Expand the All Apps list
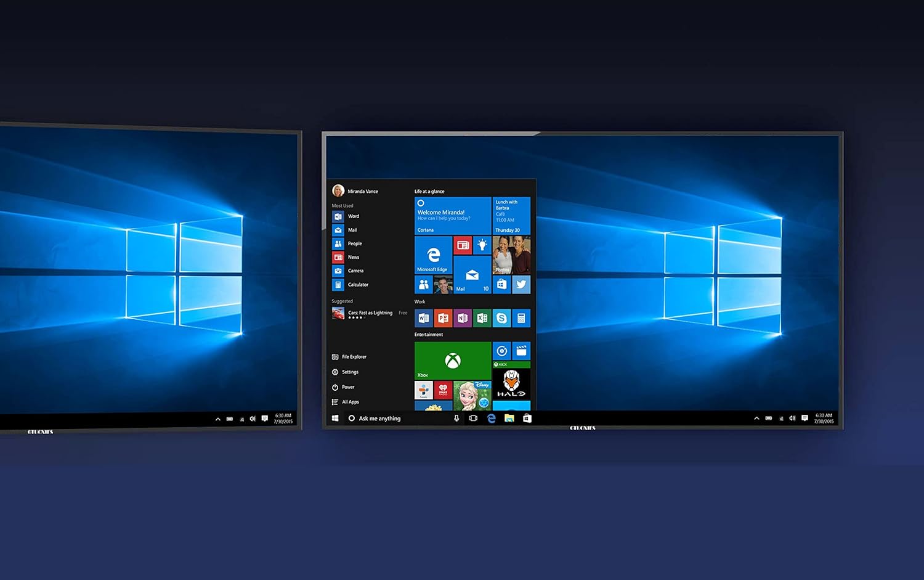This screenshot has width=924, height=580. pos(350,402)
